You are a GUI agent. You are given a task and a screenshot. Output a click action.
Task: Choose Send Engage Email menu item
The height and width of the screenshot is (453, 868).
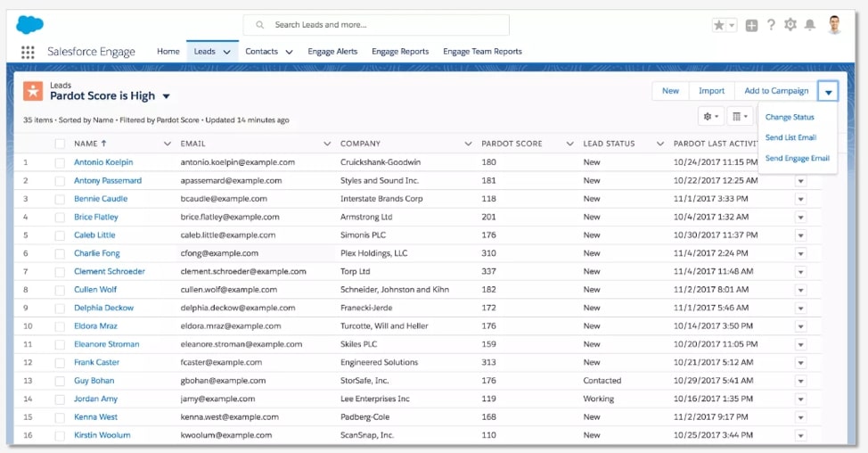point(797,159)
